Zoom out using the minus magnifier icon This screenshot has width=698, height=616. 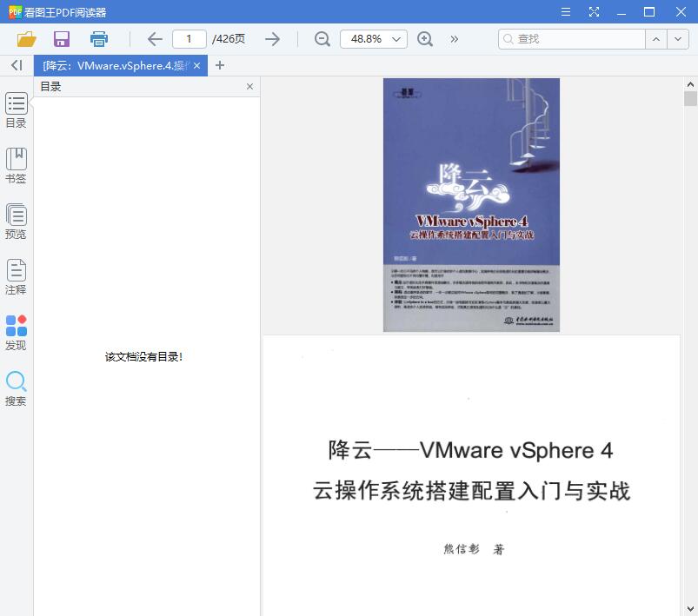tap(322, 39)
